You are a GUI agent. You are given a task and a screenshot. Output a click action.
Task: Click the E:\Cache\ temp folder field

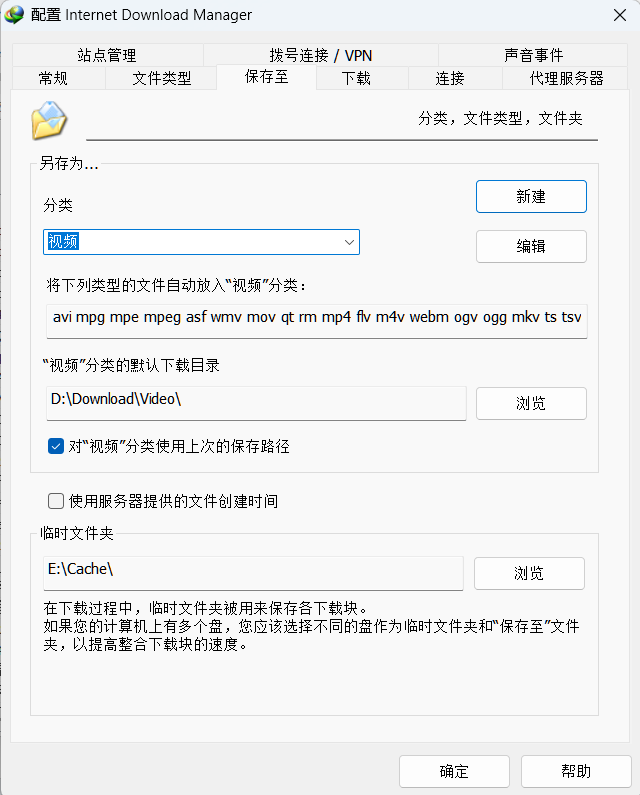point(253,573)
